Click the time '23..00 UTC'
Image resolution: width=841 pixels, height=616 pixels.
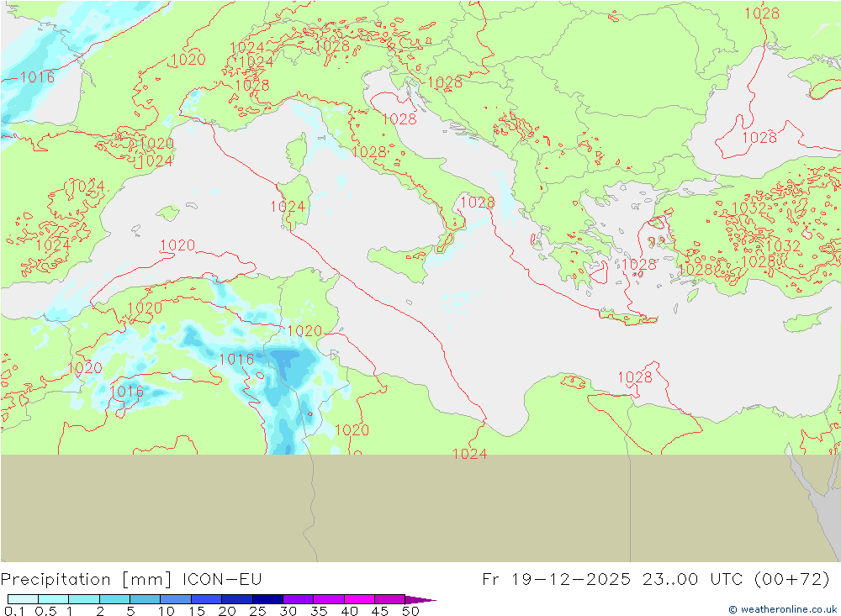click(x=691, y=580)
